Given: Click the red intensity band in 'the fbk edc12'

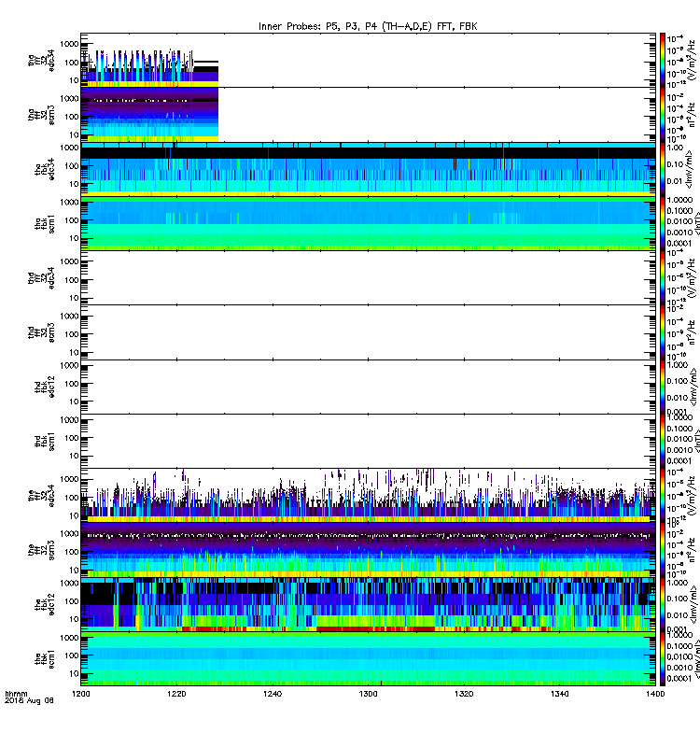Looking at the screenshot, I should coord(376,628).
